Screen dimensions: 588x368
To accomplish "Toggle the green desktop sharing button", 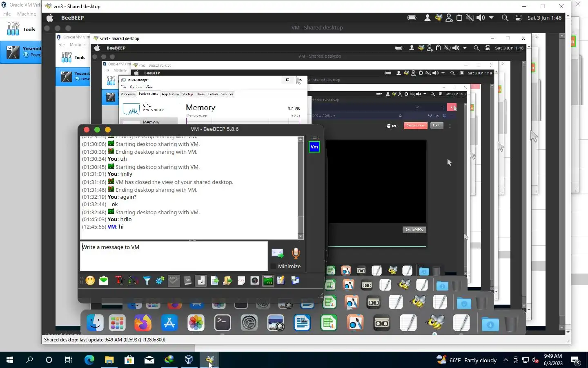I will [x=268, y=280].
